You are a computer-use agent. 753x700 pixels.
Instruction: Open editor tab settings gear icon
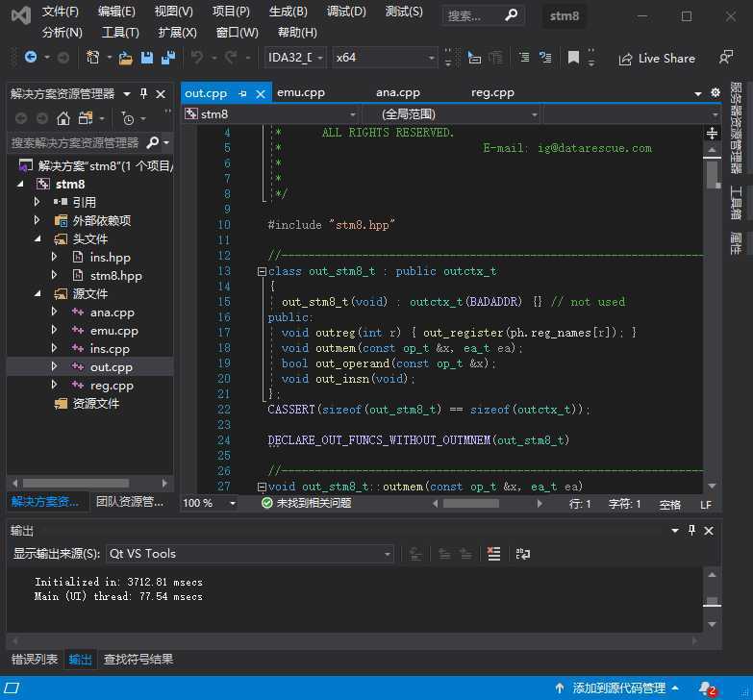[x=715, y=92]
